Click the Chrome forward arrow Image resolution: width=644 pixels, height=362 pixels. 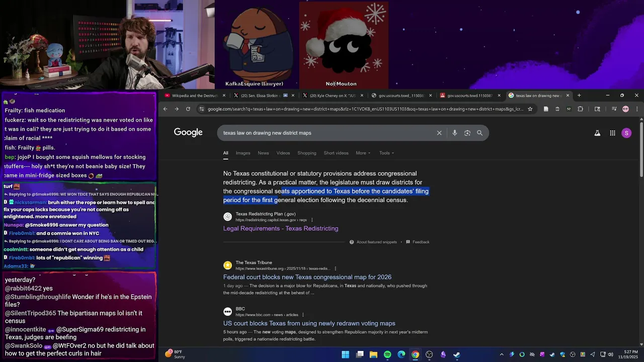(x=177, y=109)
